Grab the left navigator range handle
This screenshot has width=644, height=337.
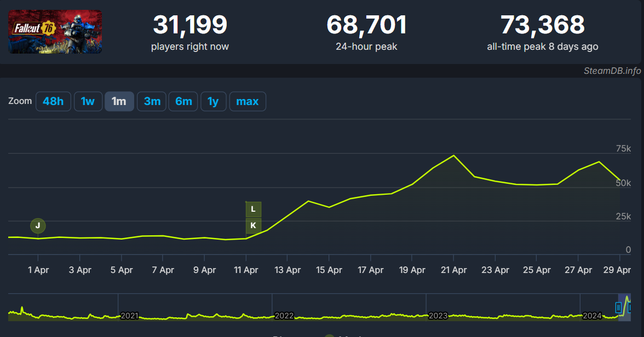click(619, 307)
